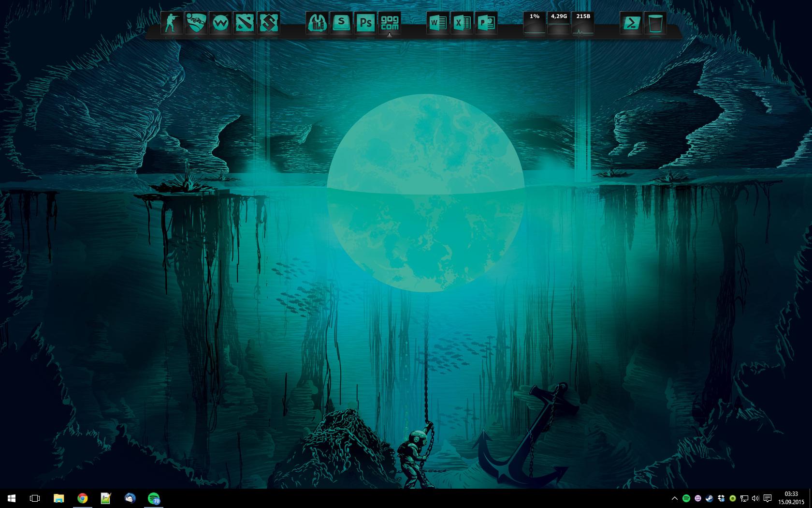This screenshot has height=508, width=812.
Task: Open the Recycle Bin dock icon
Action: [x=655, y=23]
